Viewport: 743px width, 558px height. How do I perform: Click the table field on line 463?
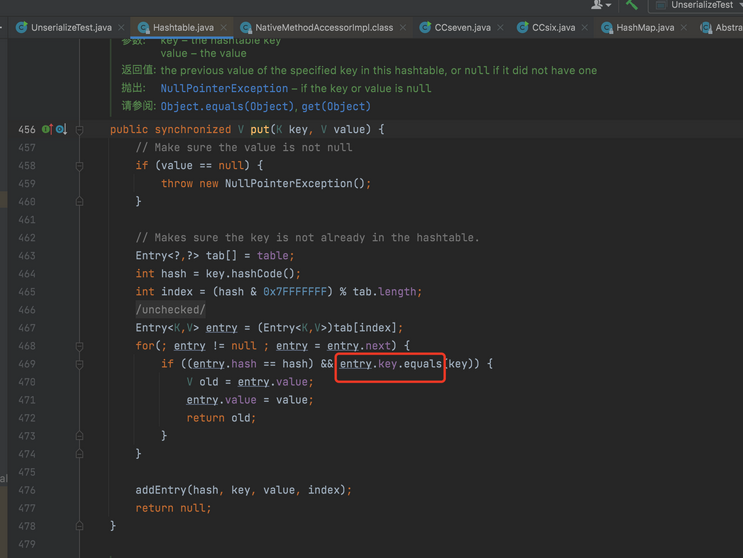coord(272,255)
